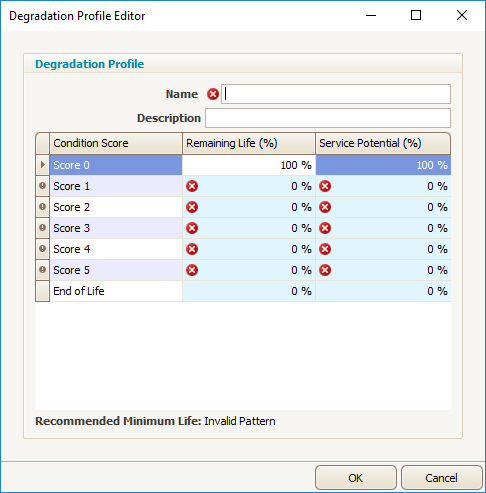The height and width of the screenshot is (493, 486).
Task: Sort by Condition Score column header
Action: coord(116,143)
